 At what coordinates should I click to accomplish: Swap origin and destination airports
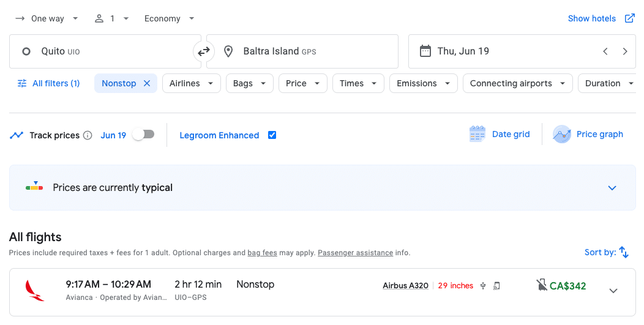(x=204, y=51)
